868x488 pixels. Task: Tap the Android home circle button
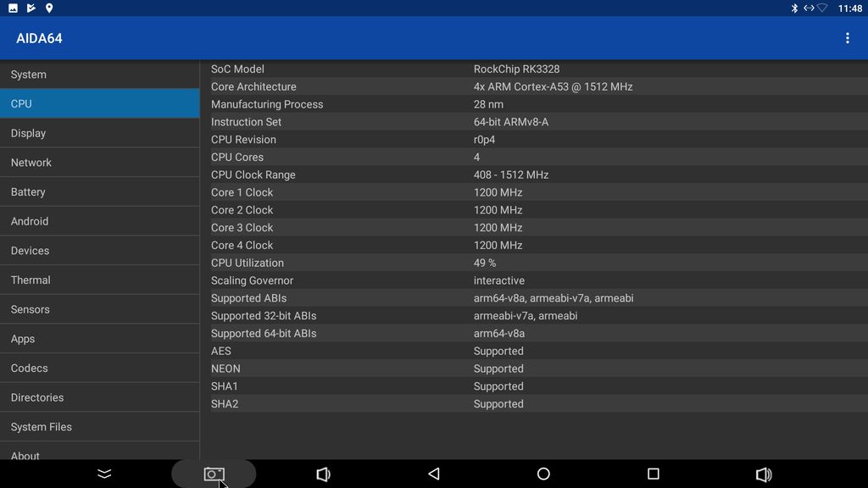pos(543,474)
